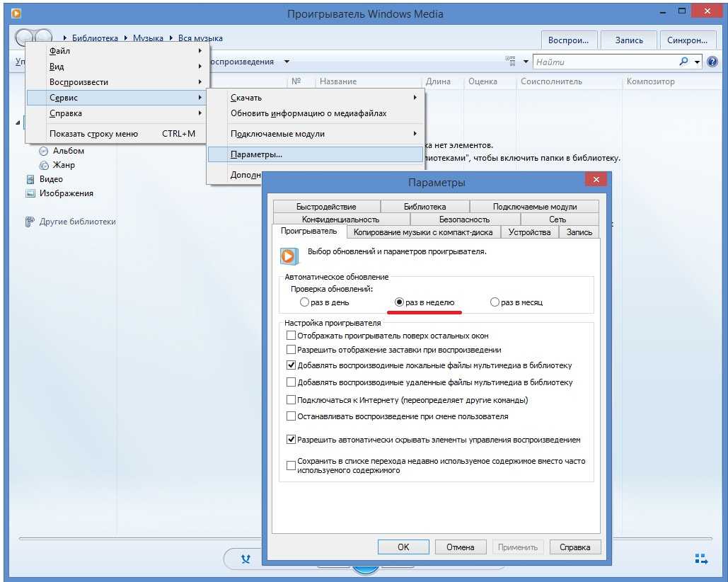
Task: Click the shuffle icon in playback bar
Action: coord(245,559)
